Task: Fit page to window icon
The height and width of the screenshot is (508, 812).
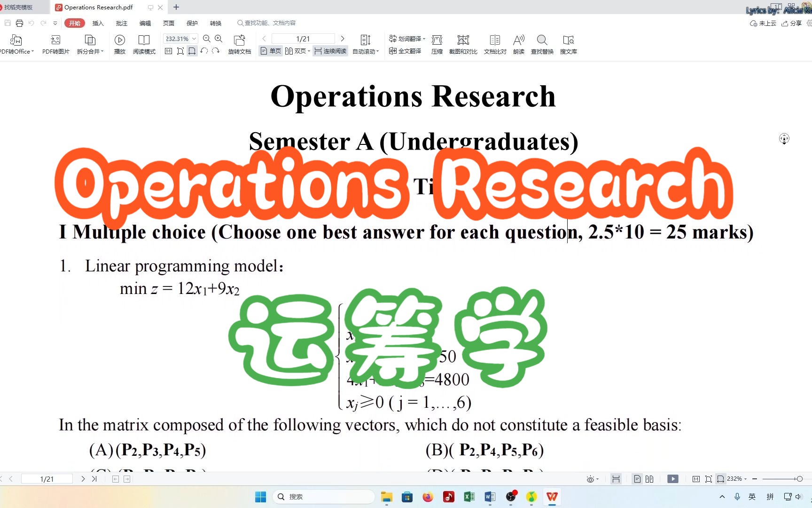Action: (x=180, y=51)
